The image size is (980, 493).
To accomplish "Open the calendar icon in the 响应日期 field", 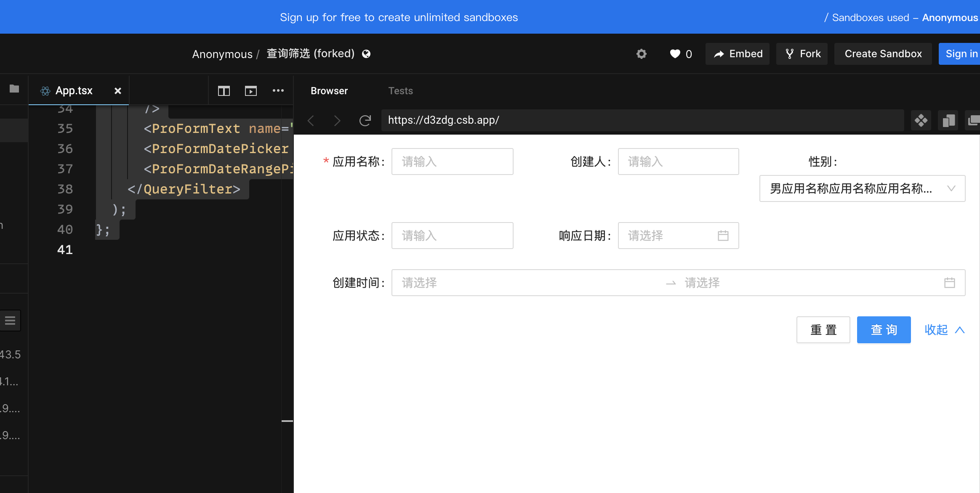I will click(723, 236).
